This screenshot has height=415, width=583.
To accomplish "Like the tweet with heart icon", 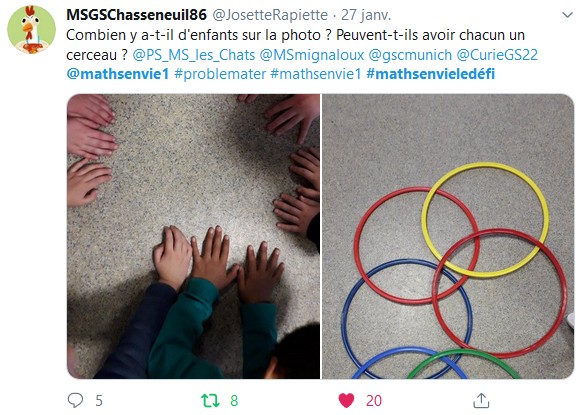I will (x=346, y=400).
